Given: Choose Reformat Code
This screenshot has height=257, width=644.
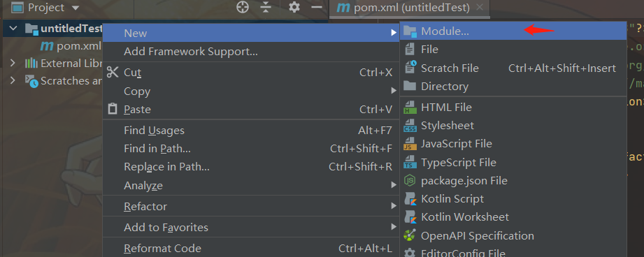Looking at the screenshot, I should (x=251, y=249).
